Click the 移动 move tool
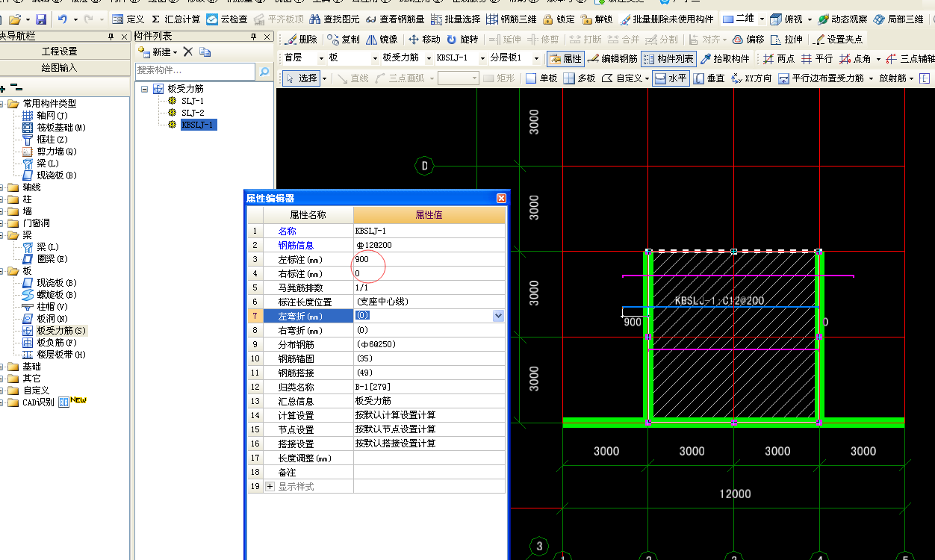This screenshot has width=935, height=560. [x=424, y=40]
